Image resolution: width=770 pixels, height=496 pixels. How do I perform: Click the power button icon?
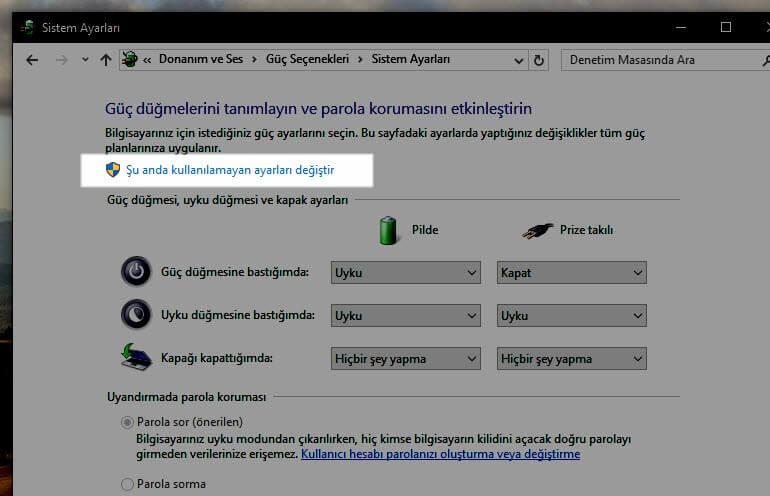coord(136,271)
